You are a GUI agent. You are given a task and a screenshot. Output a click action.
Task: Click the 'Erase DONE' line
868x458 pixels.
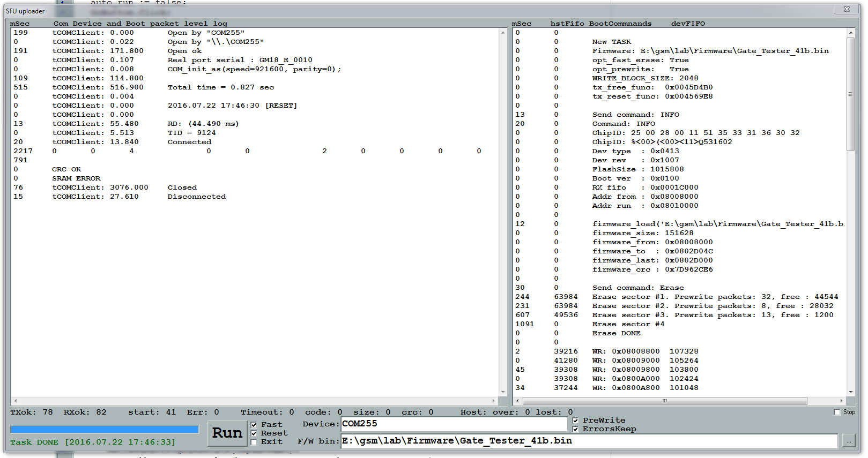click(617, 333)
